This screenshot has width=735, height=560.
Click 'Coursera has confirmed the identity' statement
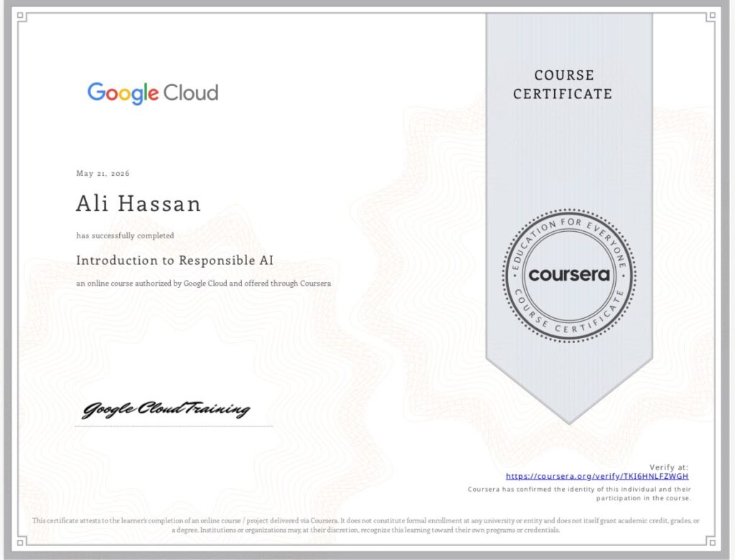[x=579, y=493]
